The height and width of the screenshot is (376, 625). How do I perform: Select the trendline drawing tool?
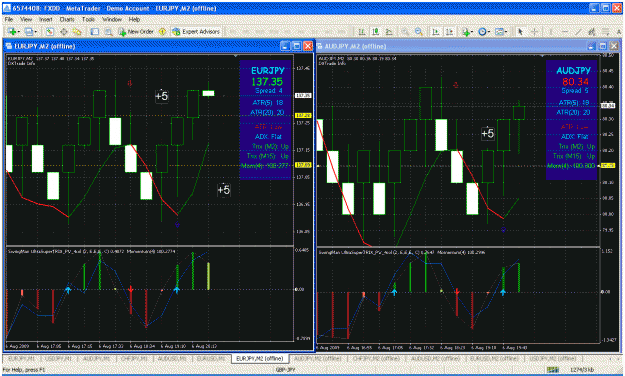(x=578, y=31)
